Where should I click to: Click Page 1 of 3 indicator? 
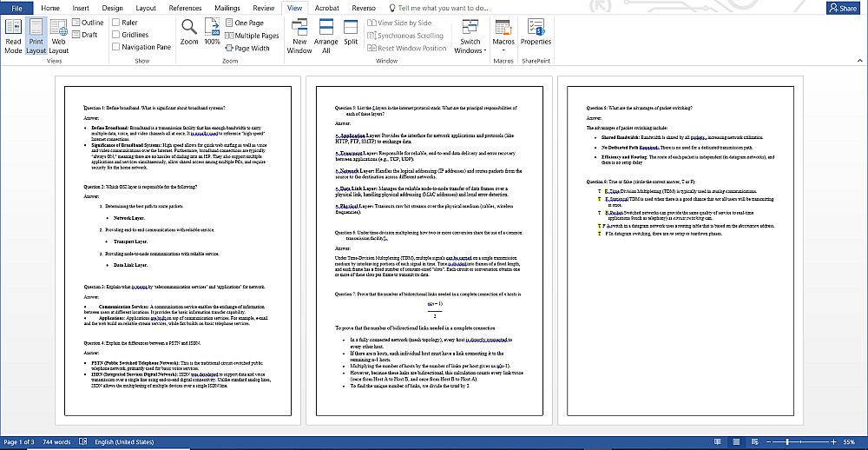coord(19,441)
